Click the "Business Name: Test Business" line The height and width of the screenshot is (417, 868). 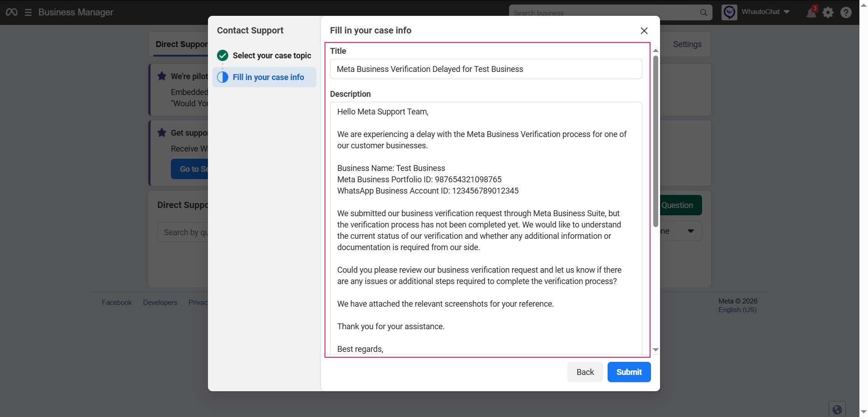click(391, 168)
